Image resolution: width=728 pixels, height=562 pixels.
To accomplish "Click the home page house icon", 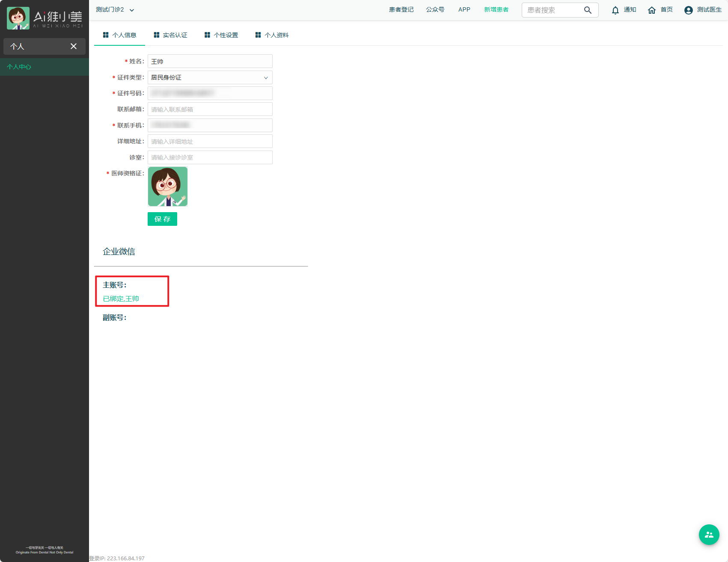I will tap(651, 10).
